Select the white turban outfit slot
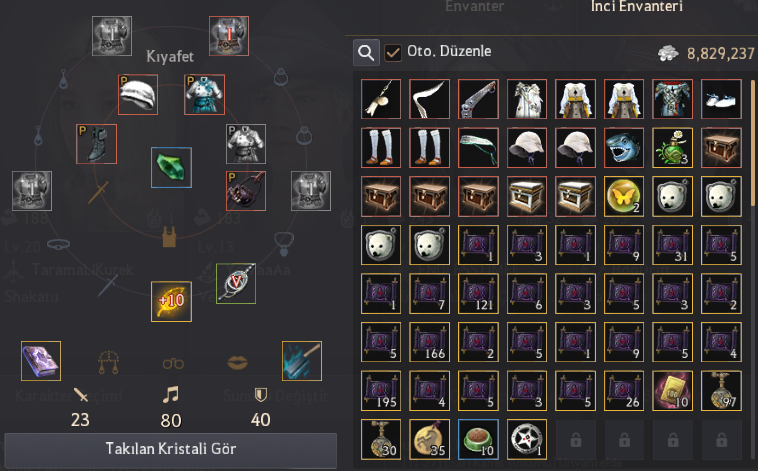The image size is (758, 471). (138, 94)
